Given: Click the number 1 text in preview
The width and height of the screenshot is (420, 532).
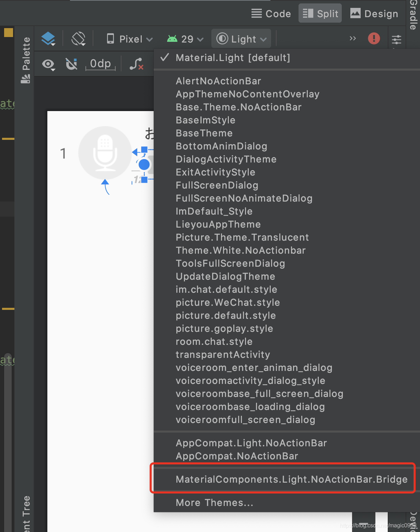Looking at the screenshot, I should point(63,153).
